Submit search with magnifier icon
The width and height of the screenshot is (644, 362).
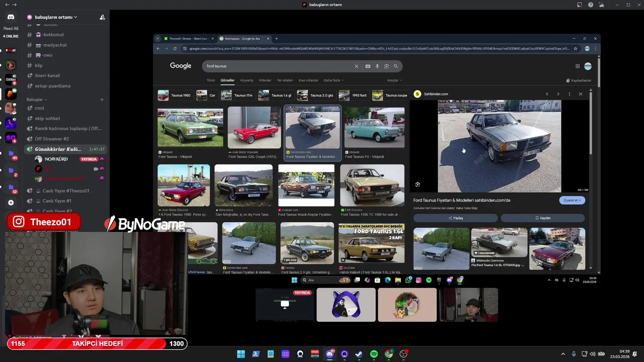395,66
